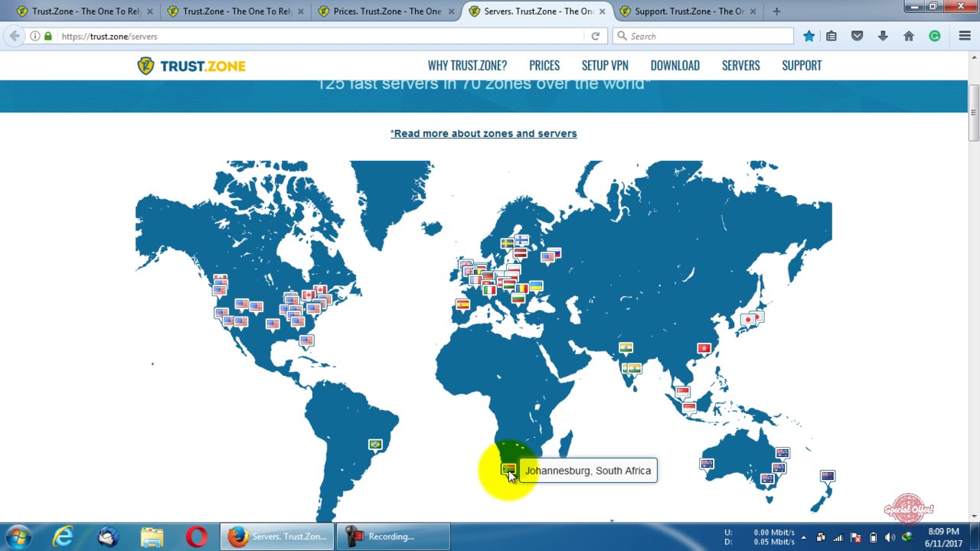Click the Firefox Servers taskbar button
The width and height of the screenshot is (980, 551).
[277, 536]
